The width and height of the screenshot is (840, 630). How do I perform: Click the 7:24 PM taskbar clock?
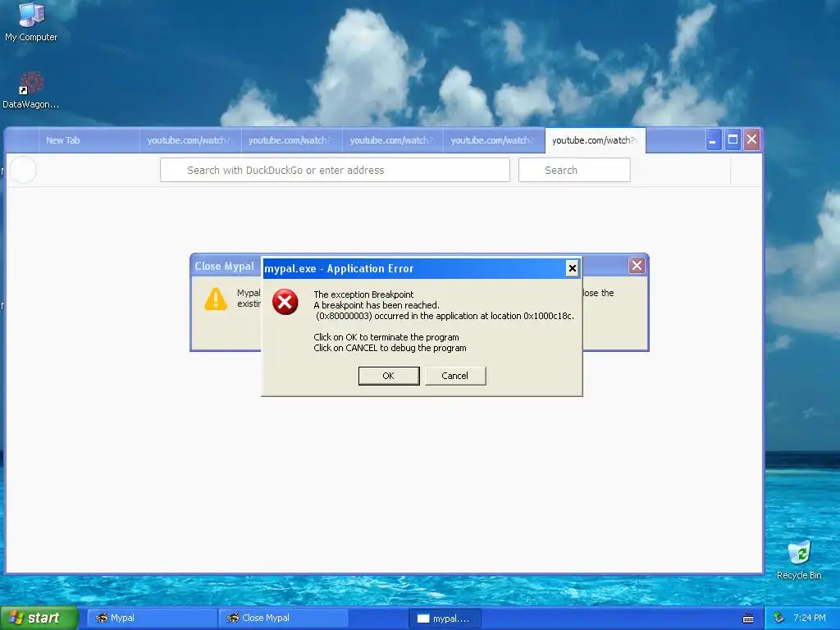(x=810, y=618)
